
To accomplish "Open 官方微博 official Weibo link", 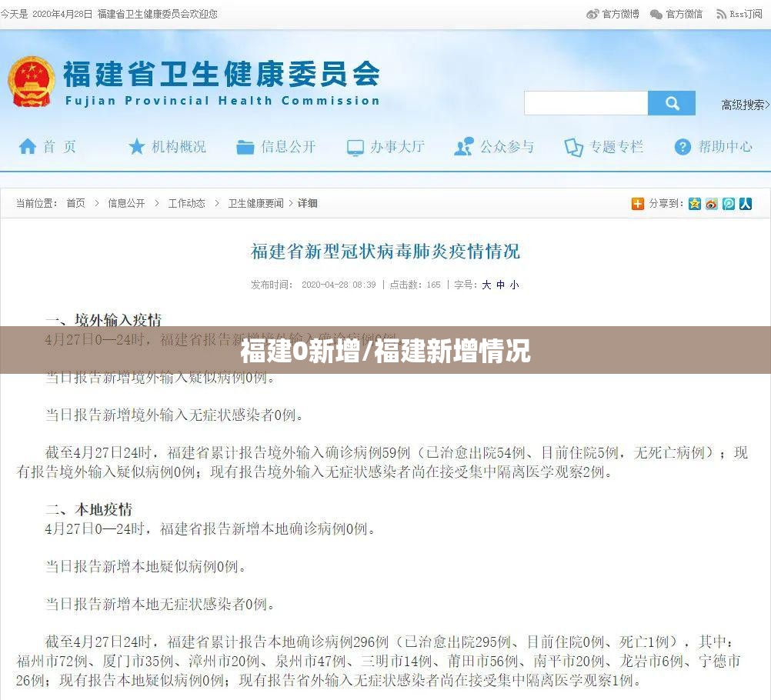I will click(613, 14).
